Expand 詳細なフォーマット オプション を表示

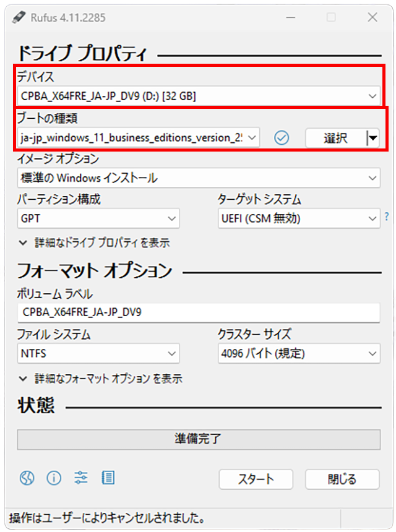click(x=101, y=379)
